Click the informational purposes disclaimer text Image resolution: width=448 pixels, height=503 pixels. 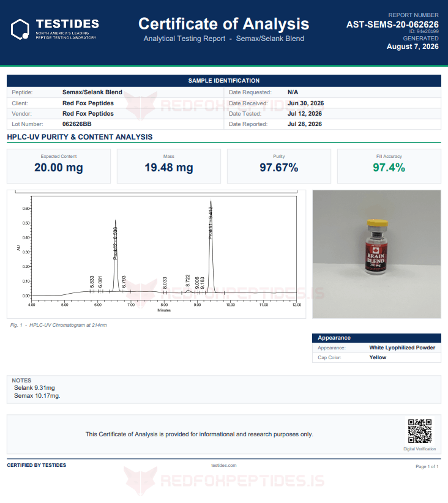pos(200,434)
